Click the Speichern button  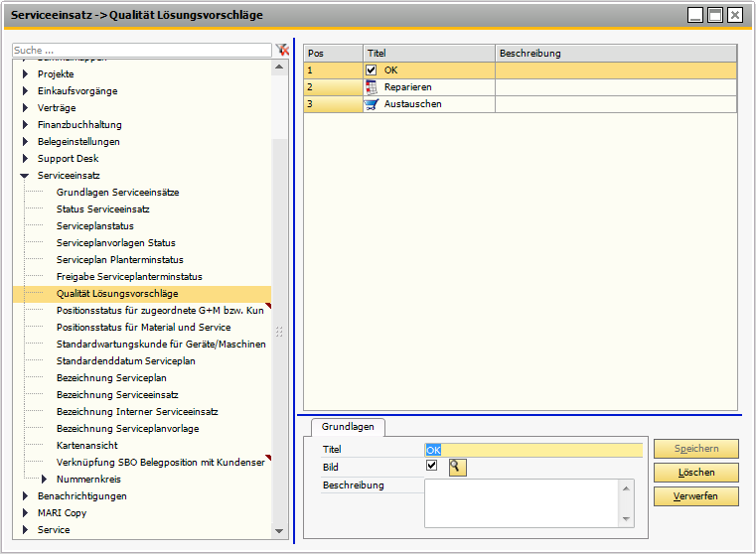click(x=695, y=450)
